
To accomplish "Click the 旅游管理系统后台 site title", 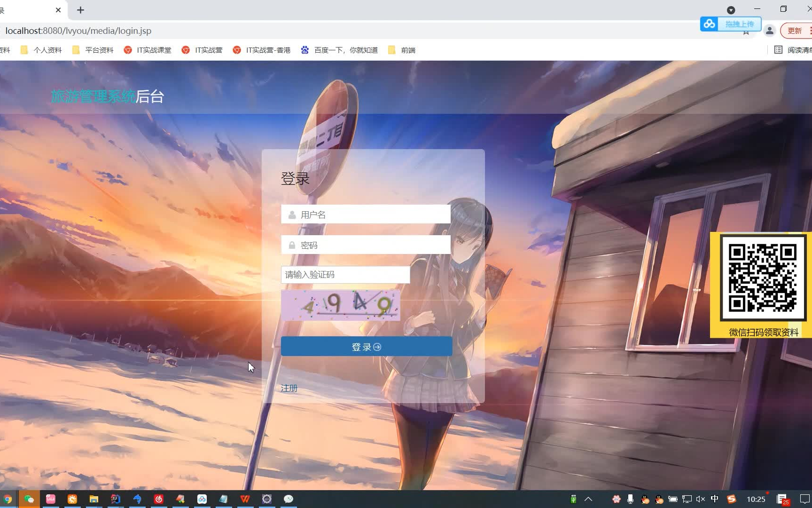I will click(108, 96).
